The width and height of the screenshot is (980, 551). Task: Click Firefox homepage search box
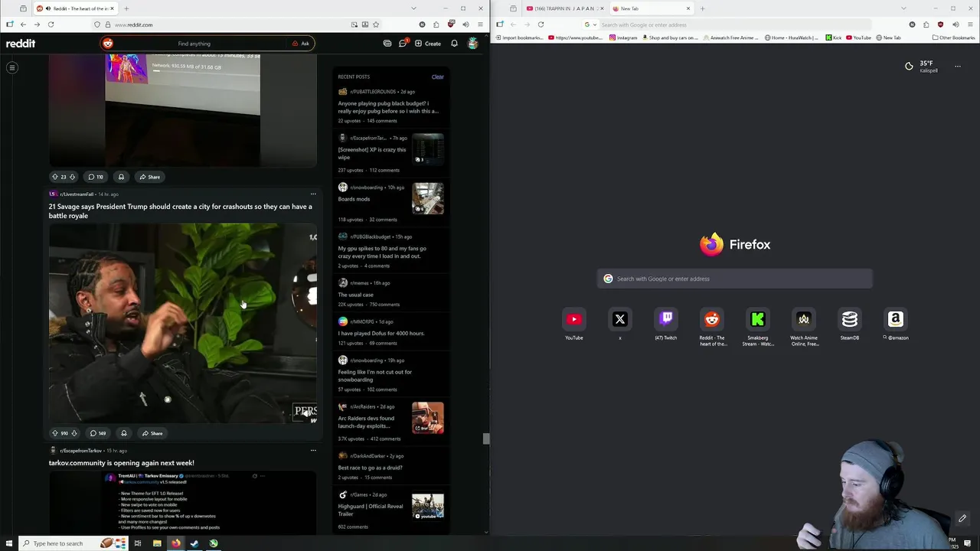(x=735, y=279)
